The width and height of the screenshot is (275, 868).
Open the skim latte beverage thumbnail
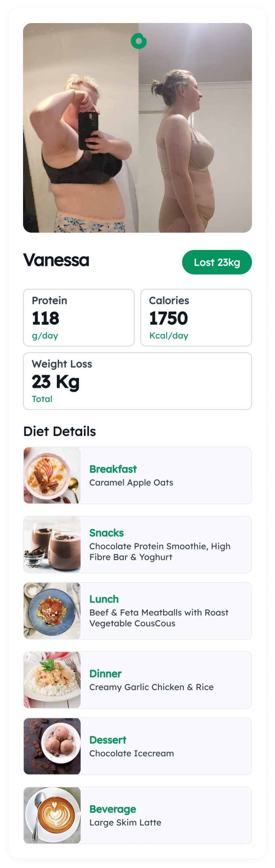click(x=52, y=815)
